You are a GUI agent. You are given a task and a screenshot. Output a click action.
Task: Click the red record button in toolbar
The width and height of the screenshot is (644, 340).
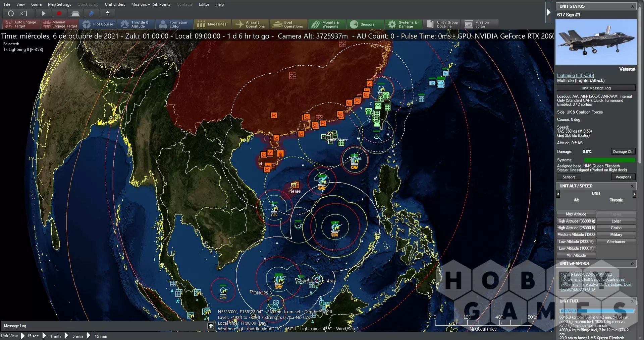(x=59, y=13)
